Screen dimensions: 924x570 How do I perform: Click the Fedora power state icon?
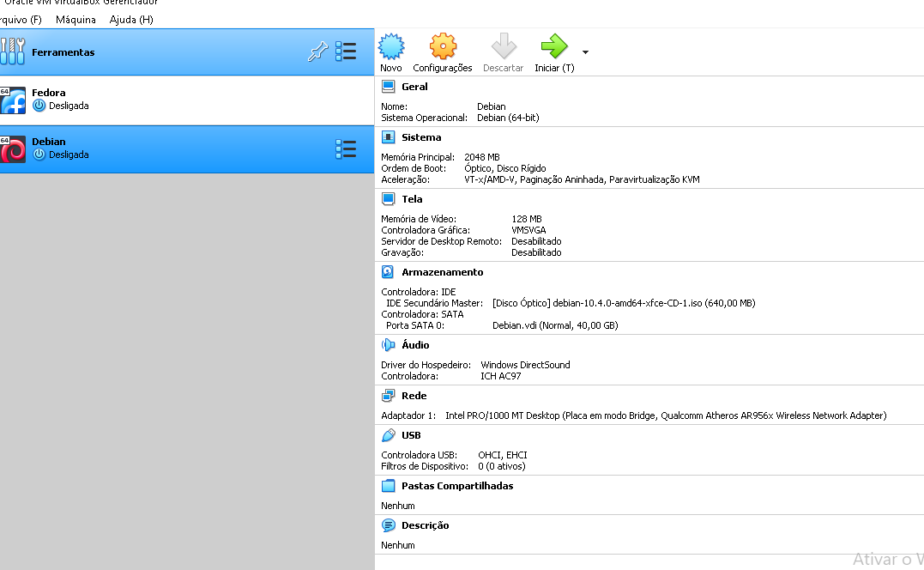[39, 106]
